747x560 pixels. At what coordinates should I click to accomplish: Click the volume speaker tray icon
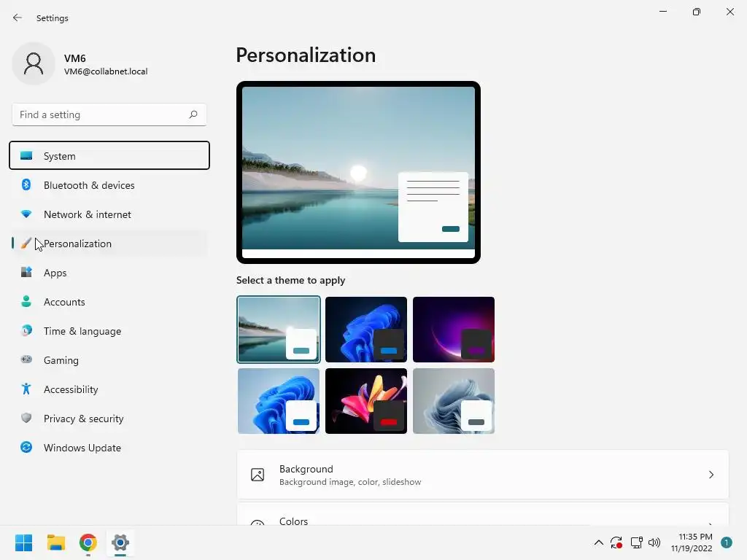[654, 542]
